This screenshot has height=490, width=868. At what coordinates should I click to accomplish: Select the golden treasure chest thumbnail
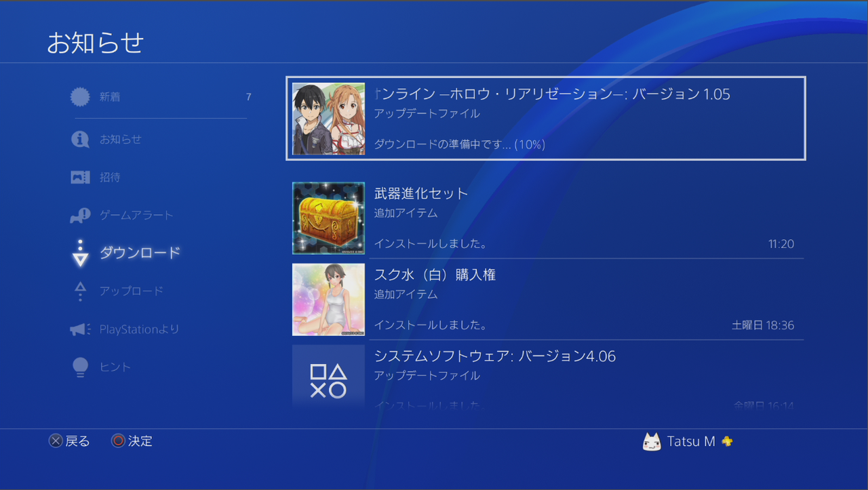[328, 218]
